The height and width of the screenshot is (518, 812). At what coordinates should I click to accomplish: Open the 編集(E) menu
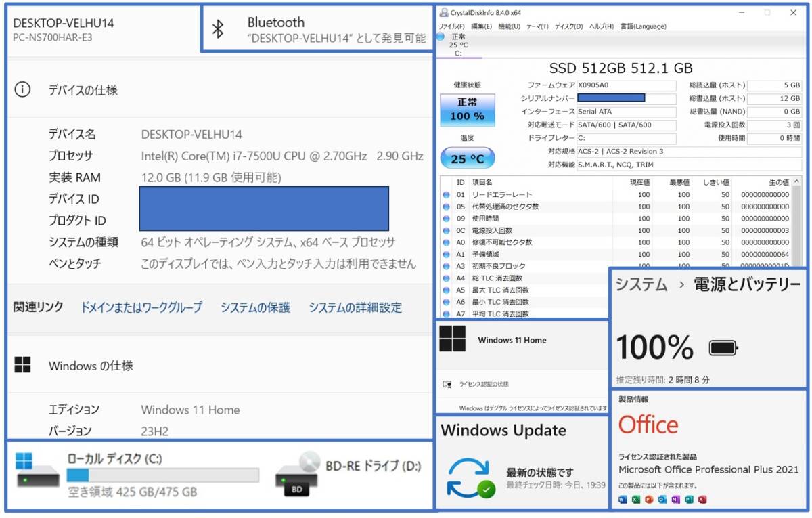(x=481, y=26)
